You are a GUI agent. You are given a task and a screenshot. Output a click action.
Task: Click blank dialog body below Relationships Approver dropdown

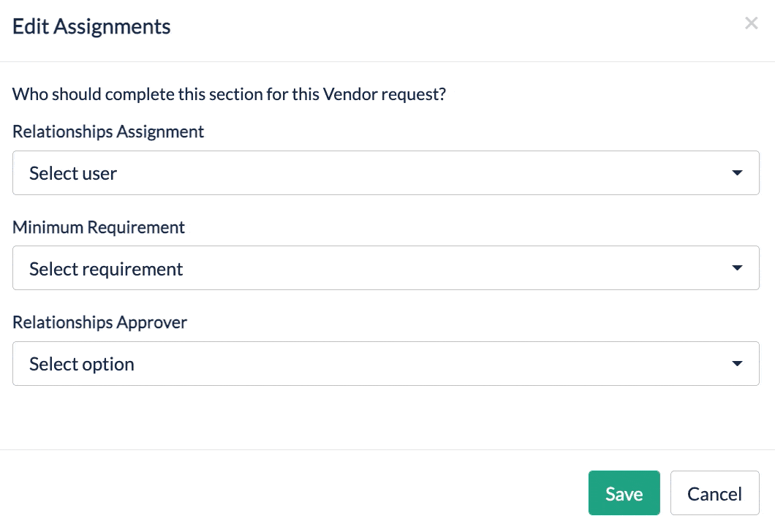[385, 418]
